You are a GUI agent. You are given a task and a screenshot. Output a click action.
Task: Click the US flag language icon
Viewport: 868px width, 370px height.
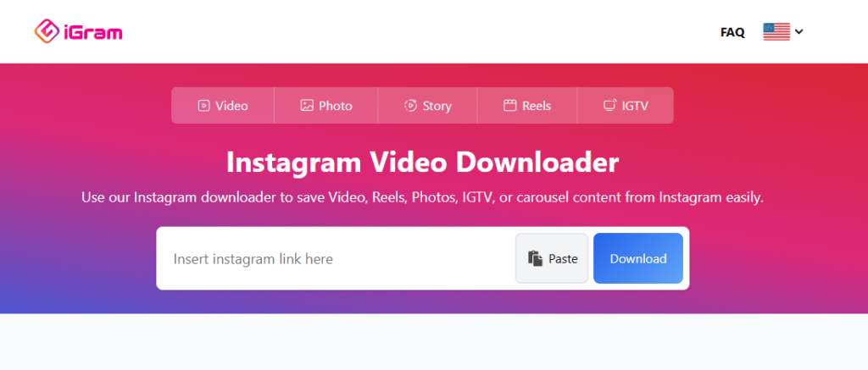[776, 32]
